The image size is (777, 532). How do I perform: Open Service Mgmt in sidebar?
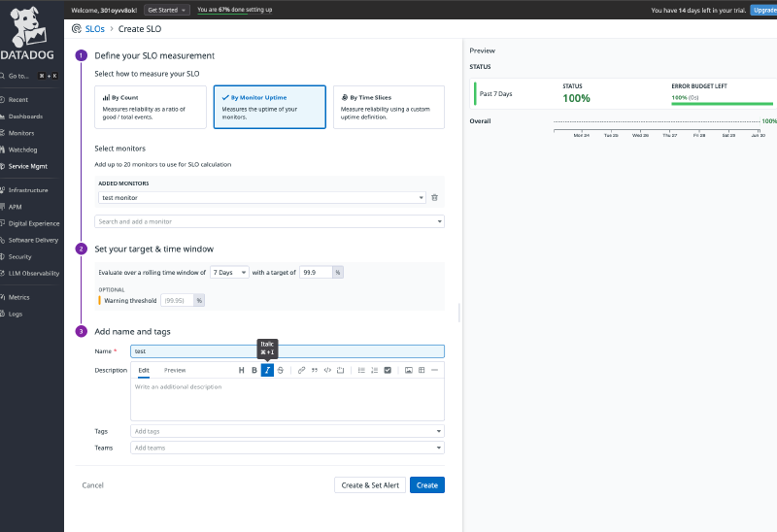[27, 166]
